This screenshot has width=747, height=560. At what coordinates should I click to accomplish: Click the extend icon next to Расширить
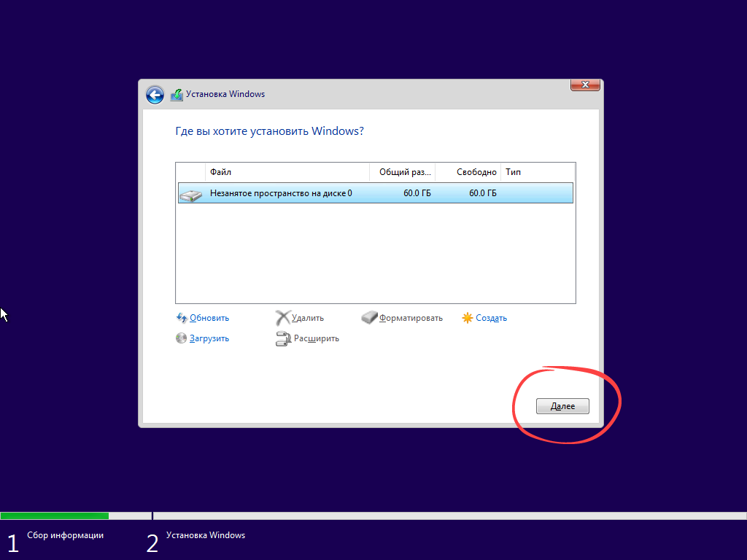click(x=284, y=338)
